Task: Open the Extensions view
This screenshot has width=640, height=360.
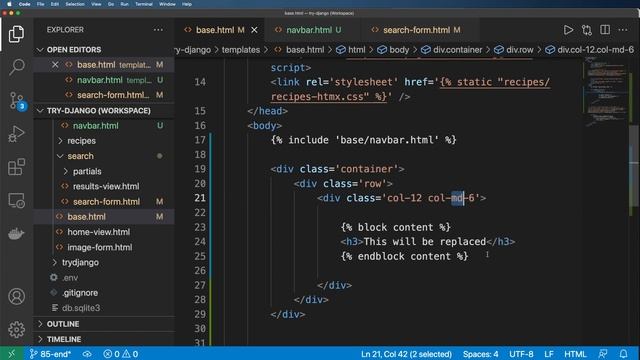Action: pyautogui.click(x=16, y=167)
